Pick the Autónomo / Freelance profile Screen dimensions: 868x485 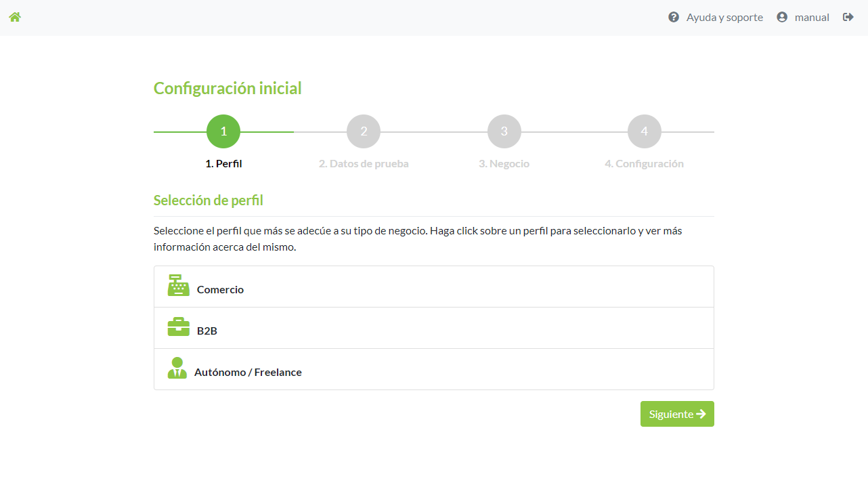[x=433, y=368]
